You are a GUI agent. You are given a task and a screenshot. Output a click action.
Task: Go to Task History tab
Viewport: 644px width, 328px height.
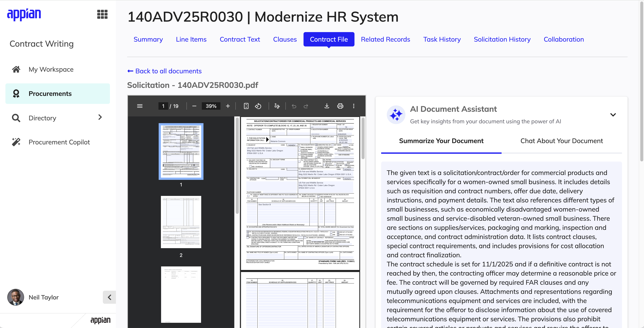[x=442, y=39]
